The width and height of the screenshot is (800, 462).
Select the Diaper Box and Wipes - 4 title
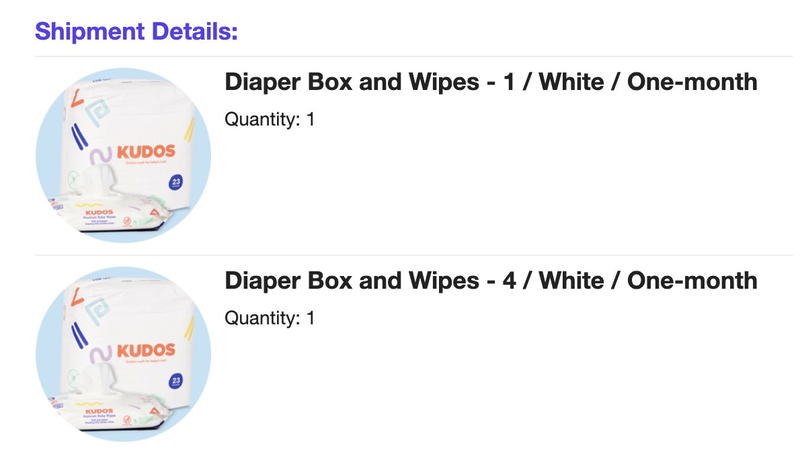pyautogui.click(x=491, y=281)
